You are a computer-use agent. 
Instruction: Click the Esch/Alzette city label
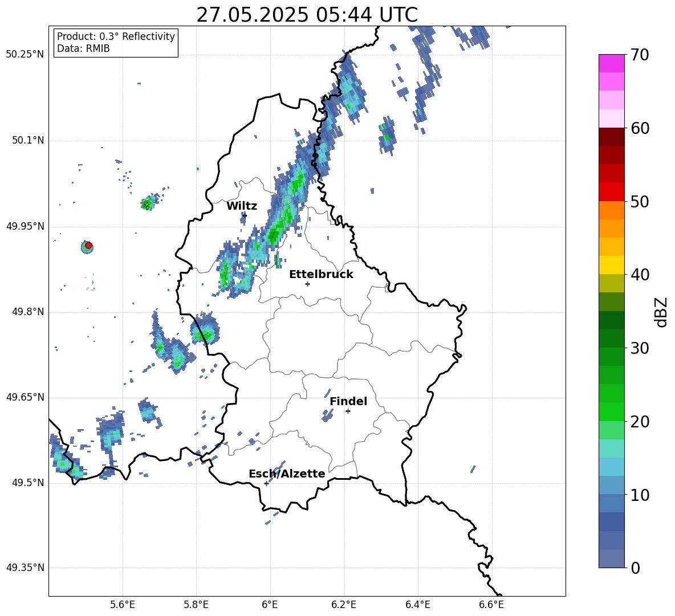pos(287,474)
